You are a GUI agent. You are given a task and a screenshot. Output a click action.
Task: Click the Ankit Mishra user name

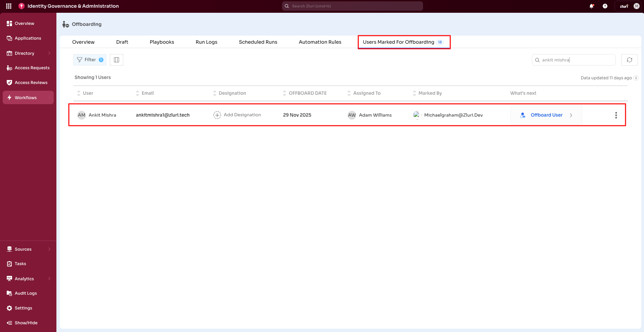102,115
